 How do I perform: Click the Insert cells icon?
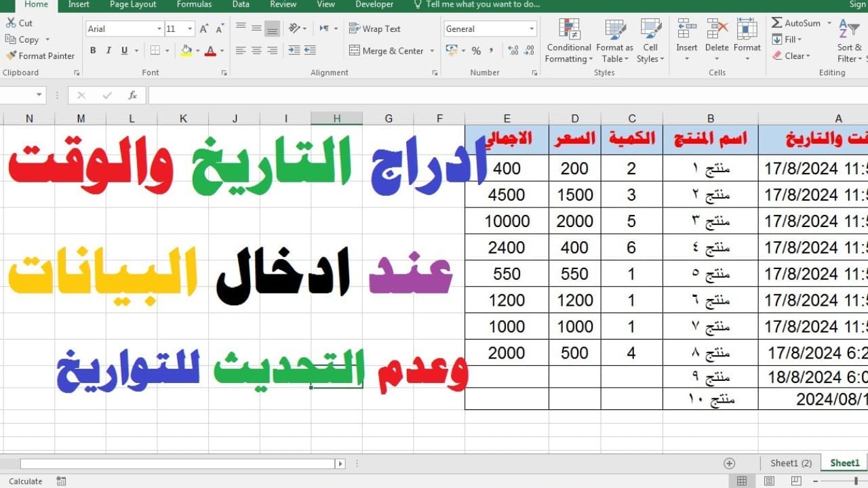point(686,30)
